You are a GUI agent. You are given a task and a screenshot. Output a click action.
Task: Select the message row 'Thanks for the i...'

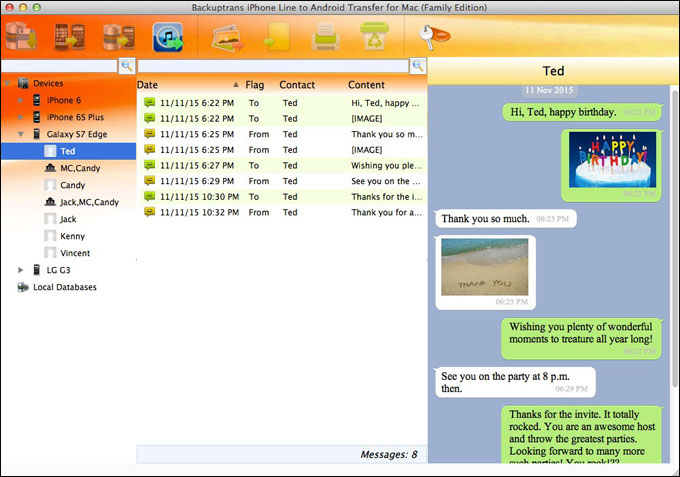click(x=282, y=196)
